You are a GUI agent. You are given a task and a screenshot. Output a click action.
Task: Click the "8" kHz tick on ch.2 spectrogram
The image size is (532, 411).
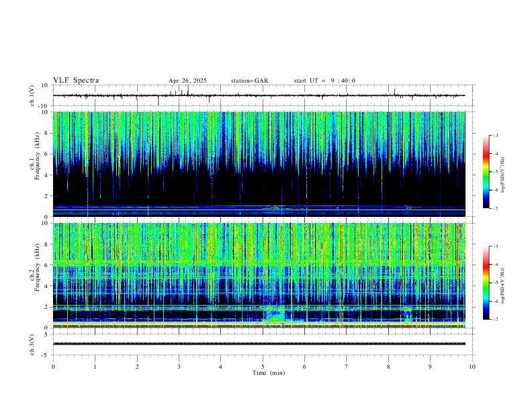[46, 244]
